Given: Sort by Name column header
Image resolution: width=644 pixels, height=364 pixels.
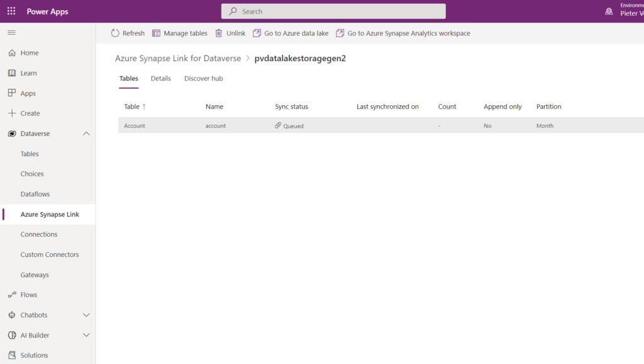Looking at the screenshot, I should [214, 106].
